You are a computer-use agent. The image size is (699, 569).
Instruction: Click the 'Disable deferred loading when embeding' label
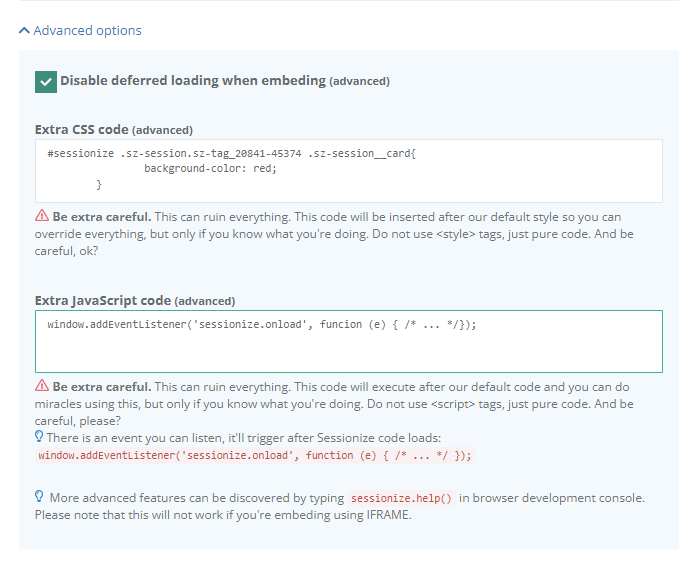coord(193,81)
